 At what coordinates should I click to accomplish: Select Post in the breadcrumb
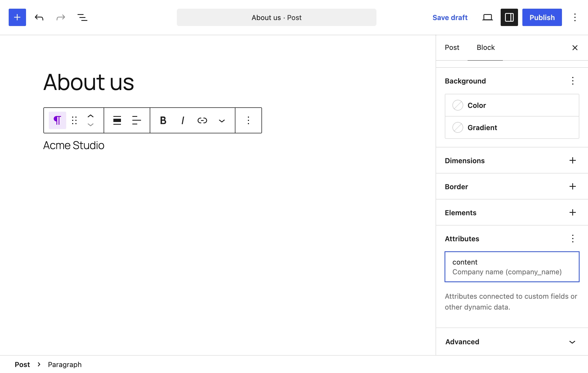click(x=22, y=365)
